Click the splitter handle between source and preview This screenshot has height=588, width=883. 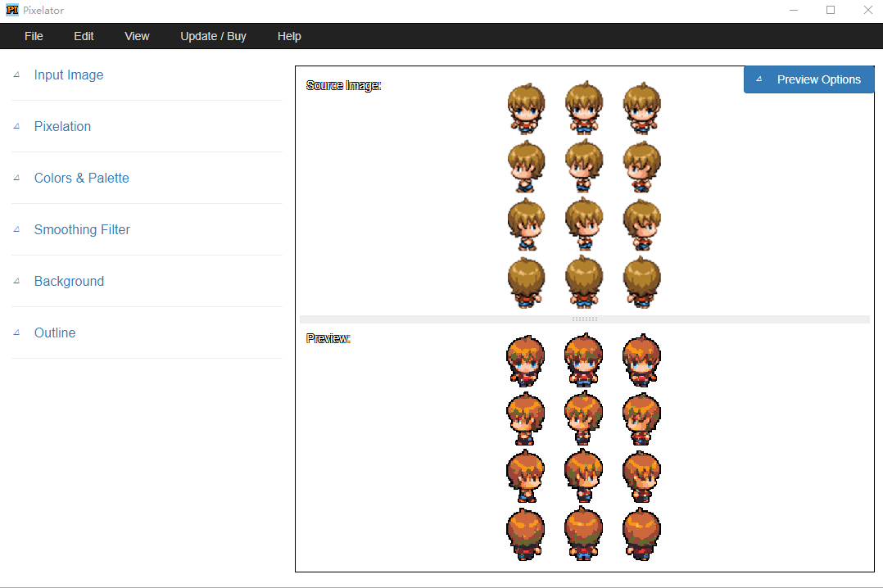coord(585,319)
